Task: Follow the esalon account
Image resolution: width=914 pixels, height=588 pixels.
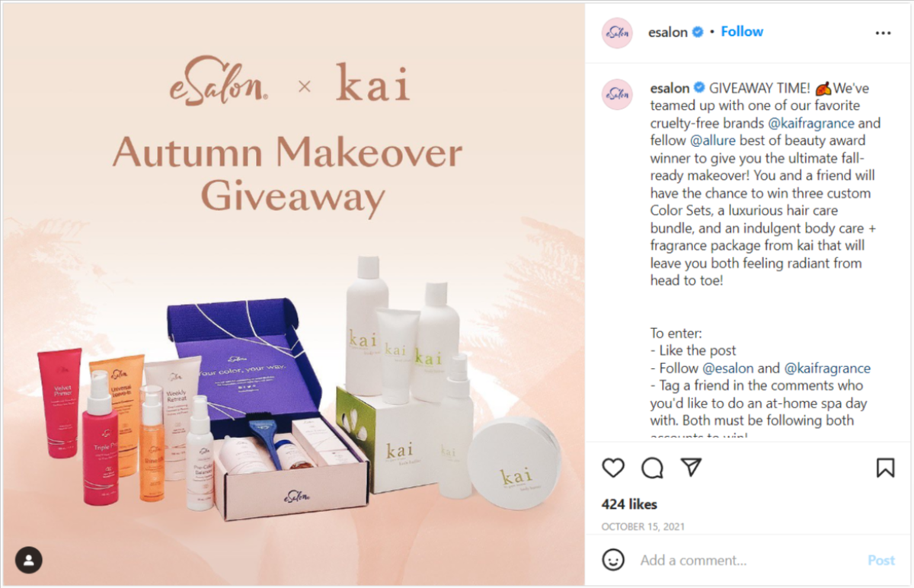Action: 742,32
